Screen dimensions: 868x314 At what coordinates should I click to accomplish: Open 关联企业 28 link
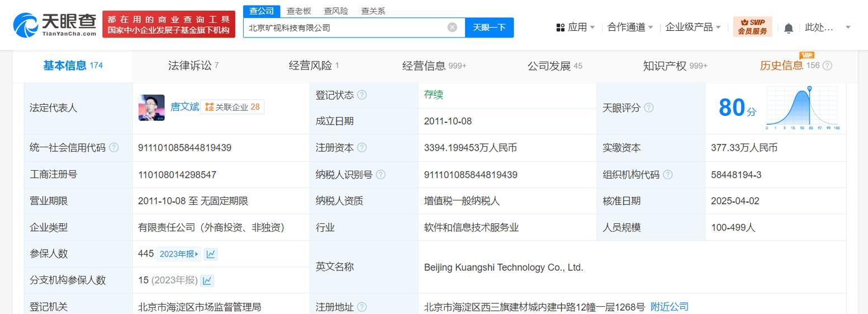click(232, 107)
